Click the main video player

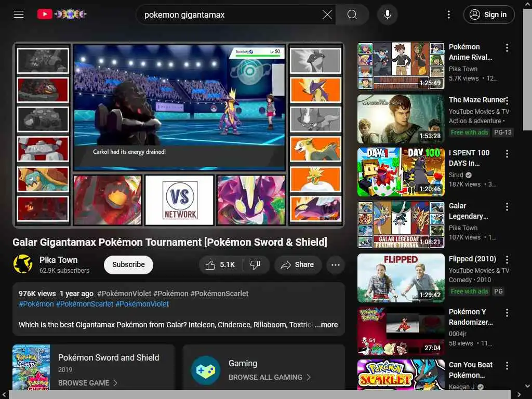click(x=179, y=135)
